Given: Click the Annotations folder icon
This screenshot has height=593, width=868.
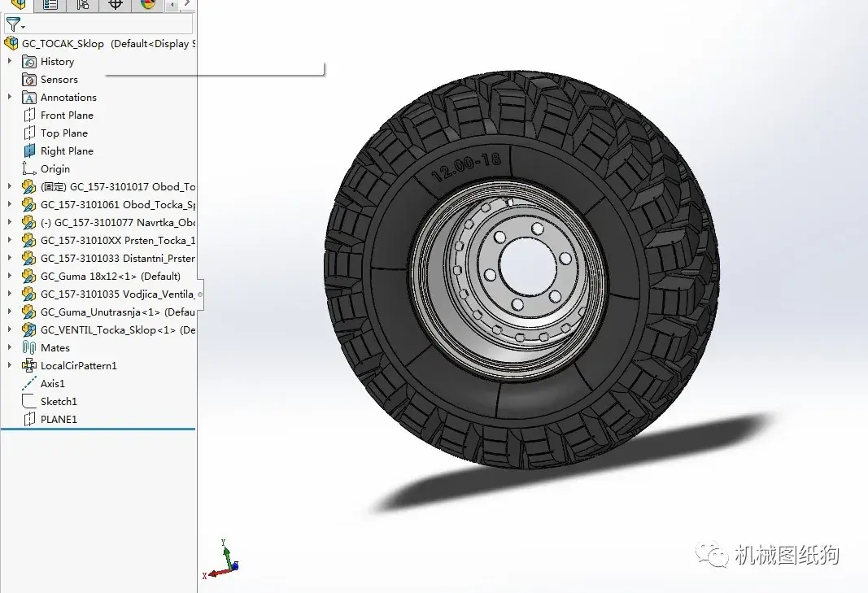Looking at the screenshot, I should [28, 98].
